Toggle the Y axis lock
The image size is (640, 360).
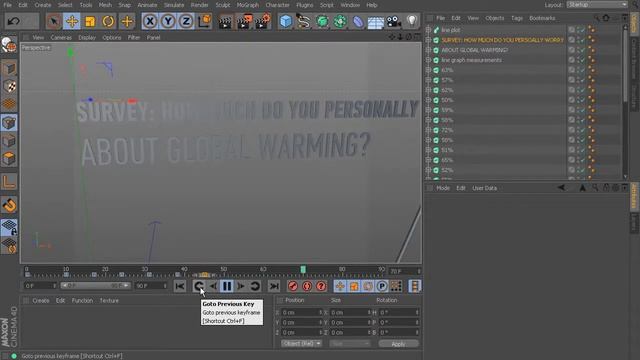tap(168, 21)
